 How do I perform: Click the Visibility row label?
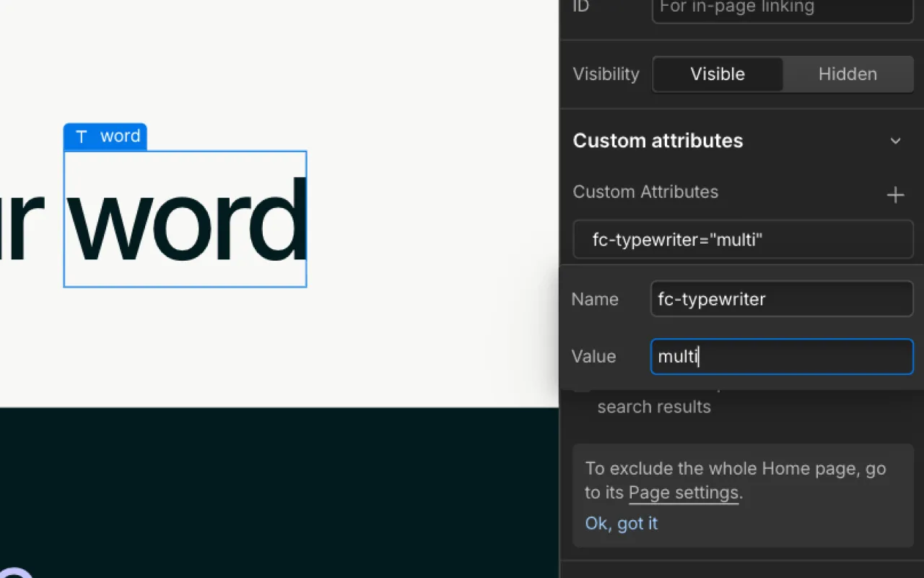coord(606,74)
